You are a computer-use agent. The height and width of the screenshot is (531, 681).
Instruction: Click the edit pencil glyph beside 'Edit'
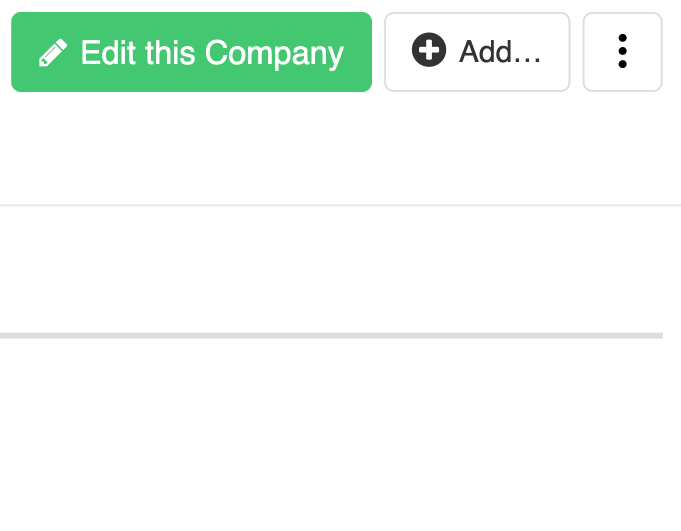(53, 53)
